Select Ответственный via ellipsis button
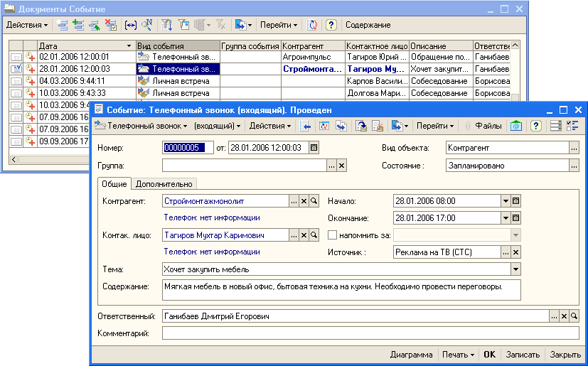Image resolution: width=588 pixels, height=366 pixels. [x=555, y=316]
